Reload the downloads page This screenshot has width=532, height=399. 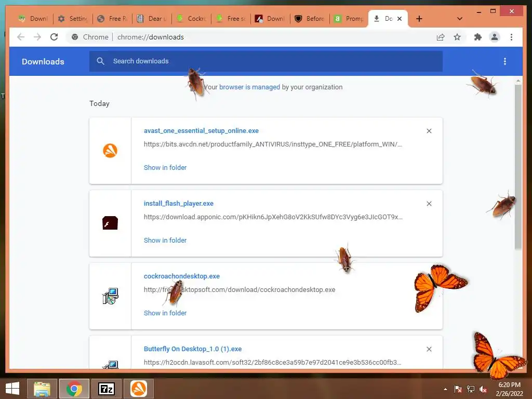54,37
